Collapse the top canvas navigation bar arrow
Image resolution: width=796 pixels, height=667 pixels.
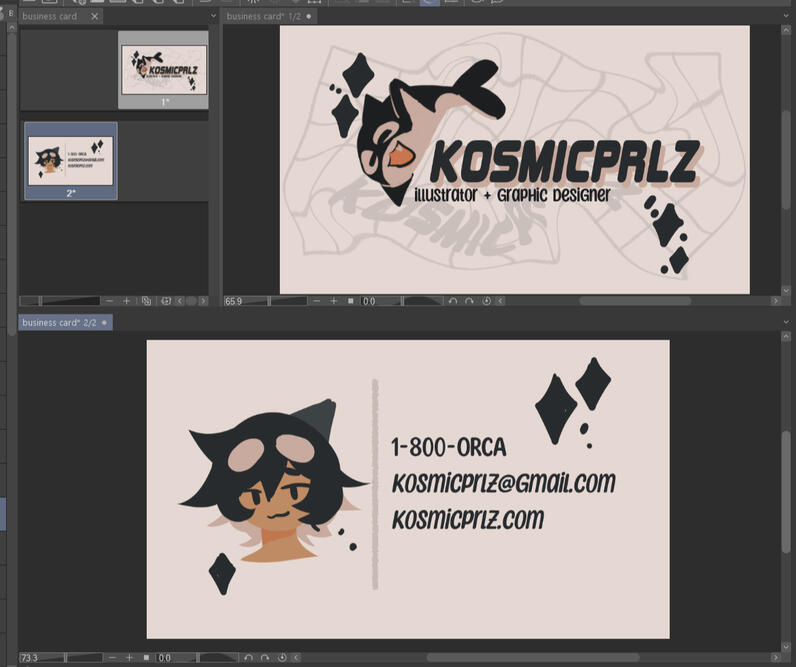click(x=500, y=301)
